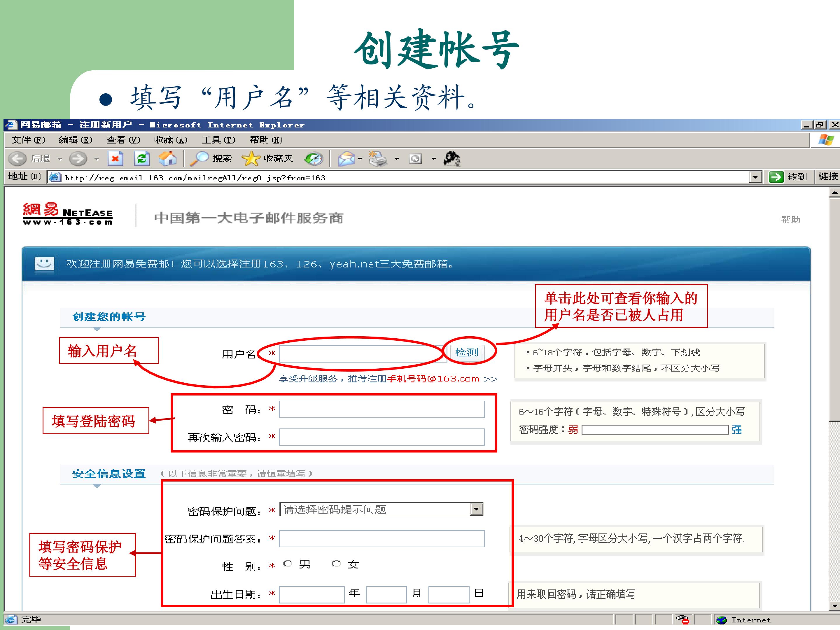Click the smiley face icon in the banner
This screenshot has height=630, width=840.
(44, 263)
